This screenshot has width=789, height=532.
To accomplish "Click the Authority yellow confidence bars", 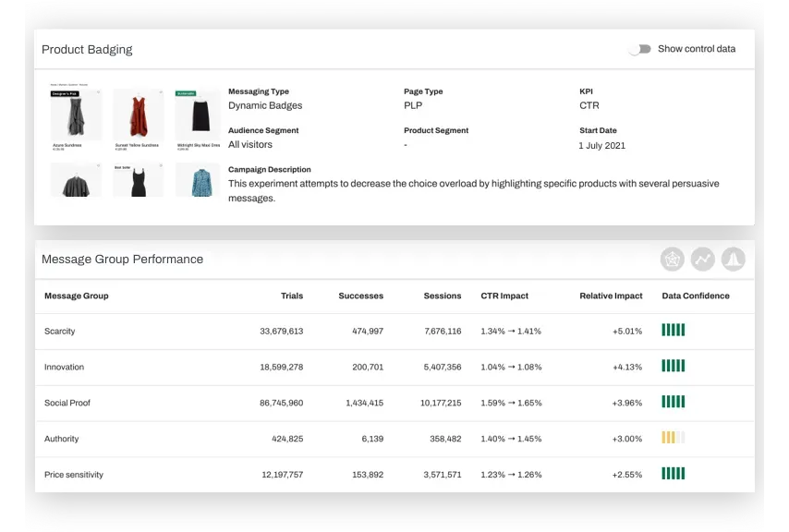I will click(674, 438).
